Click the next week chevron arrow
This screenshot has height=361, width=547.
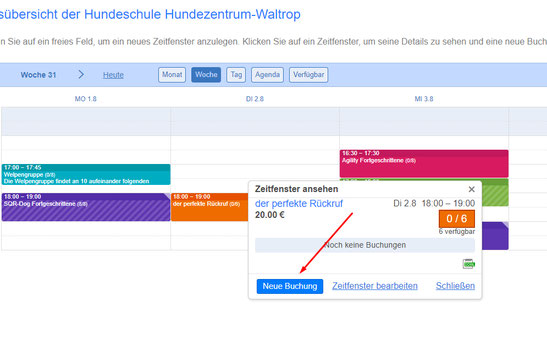click(x=81, y=74)
